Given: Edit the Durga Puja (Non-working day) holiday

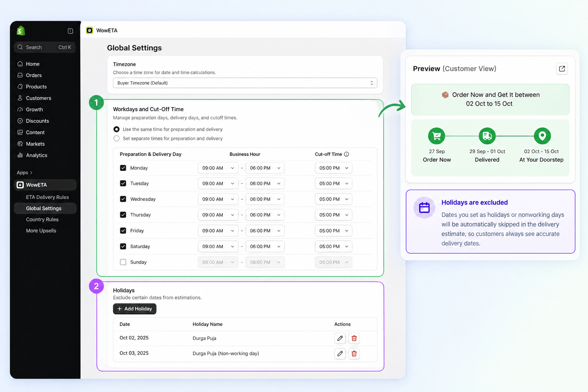Looking at the screenshot, I should point(340,354).
